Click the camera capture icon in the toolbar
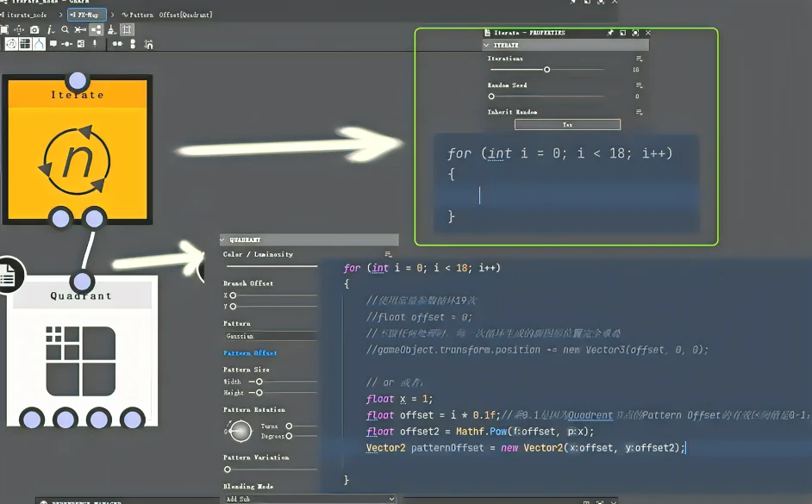The height and width of the screenshot is (504, 812). click(35, 29)
